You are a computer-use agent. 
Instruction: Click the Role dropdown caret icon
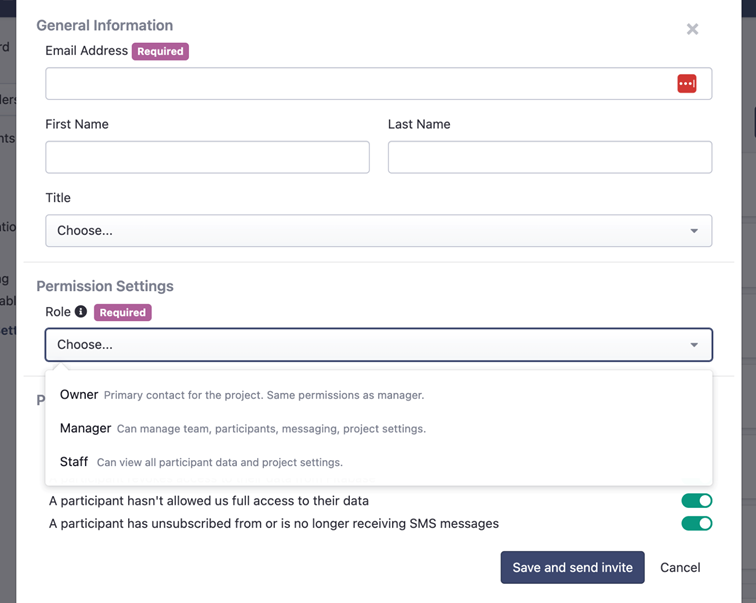coord(694,345)
